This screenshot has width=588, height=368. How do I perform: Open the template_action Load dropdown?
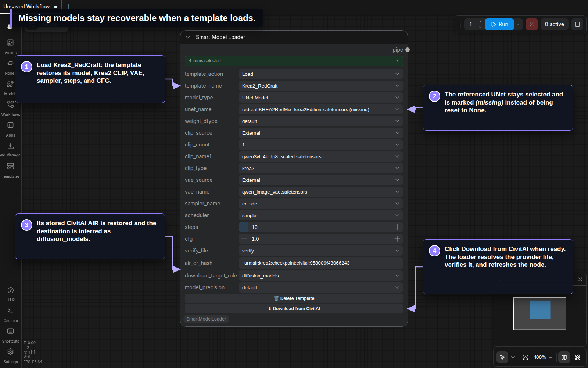tap(321, 74)
